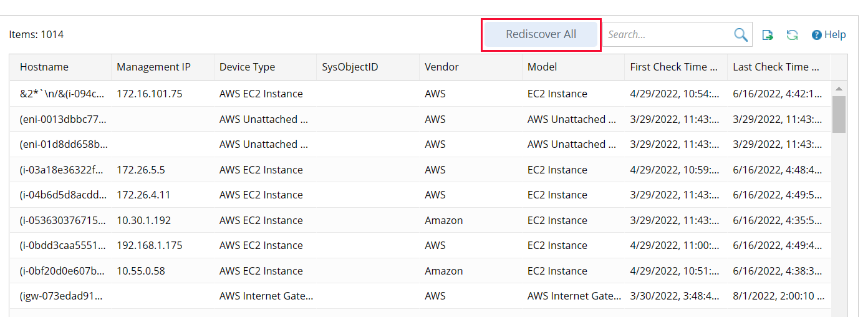868x317 pixels.
Task: Sort by the Management IP column header
Action: [153, 67]
